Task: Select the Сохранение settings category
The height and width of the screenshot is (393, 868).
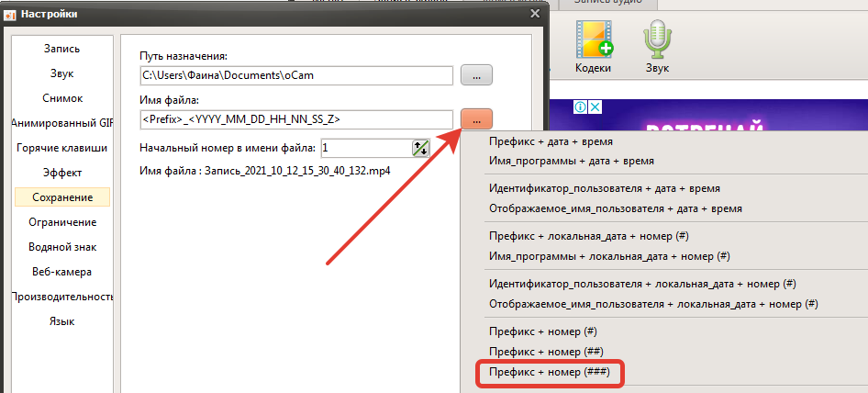Action: click(62, 197)
